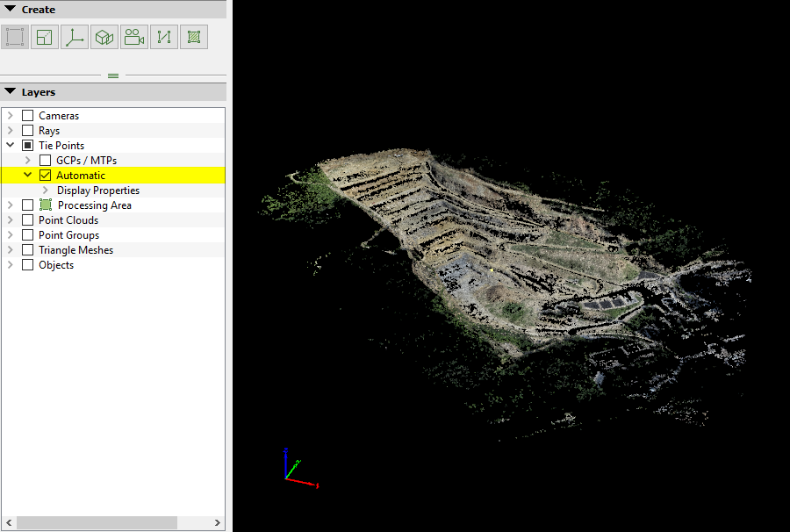
Task: Click the green Processing Area layer icon
Action: tap(46, 205)
